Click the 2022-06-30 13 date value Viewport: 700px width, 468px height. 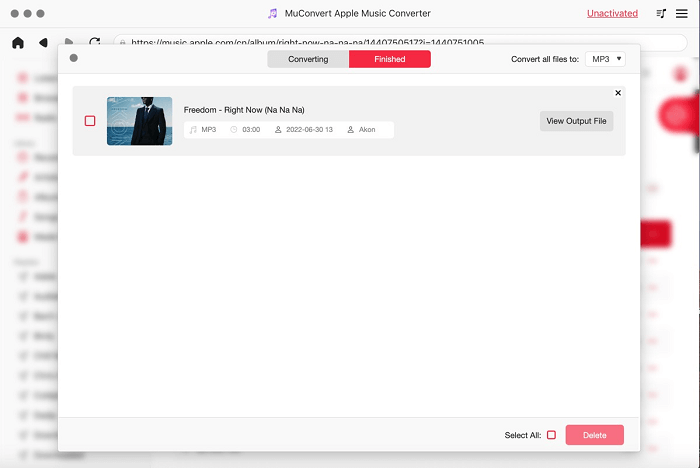[x=309, y=130]
